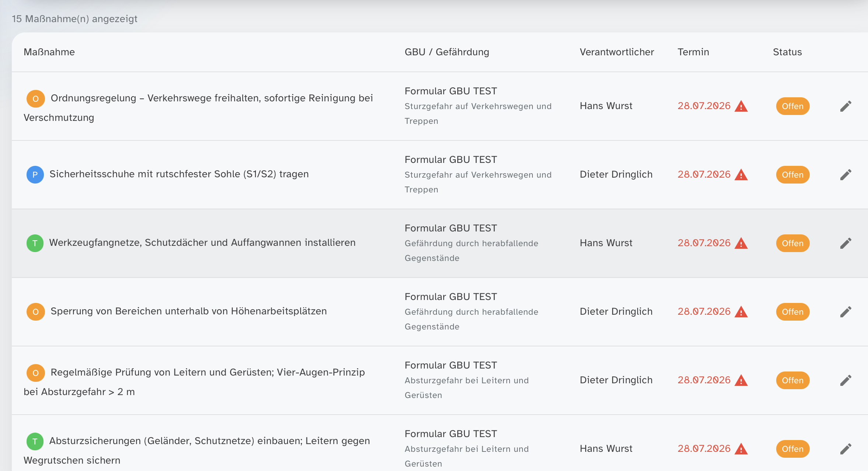Click pencil icon for Sicherheitsschuhe measure

pos(846,175)
